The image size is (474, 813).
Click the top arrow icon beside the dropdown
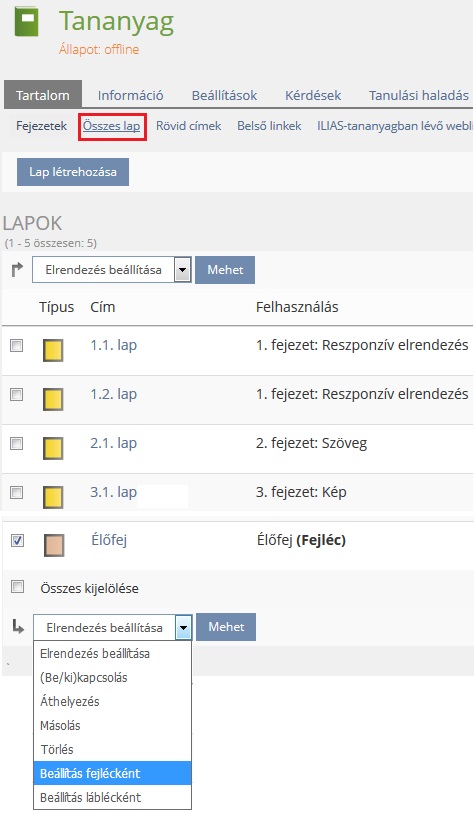point(17,270)
